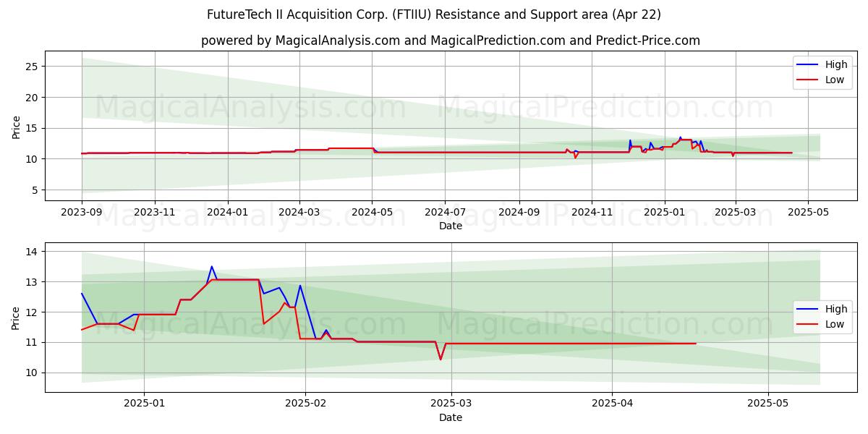Click the top chart 'Date' axis label
This screenshot has height=434, width=868.
(451, 226)
